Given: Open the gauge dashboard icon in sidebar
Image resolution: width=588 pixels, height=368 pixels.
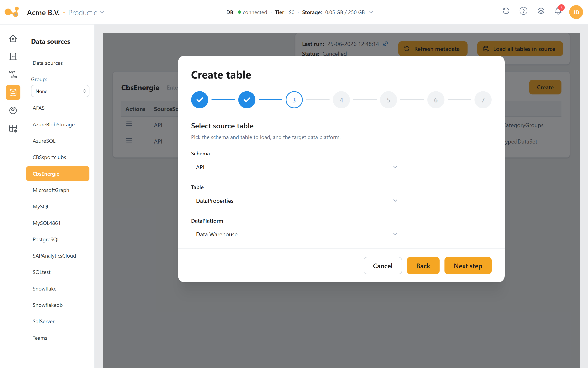Looking at the screenshot, I should click(x=13, y=110).
